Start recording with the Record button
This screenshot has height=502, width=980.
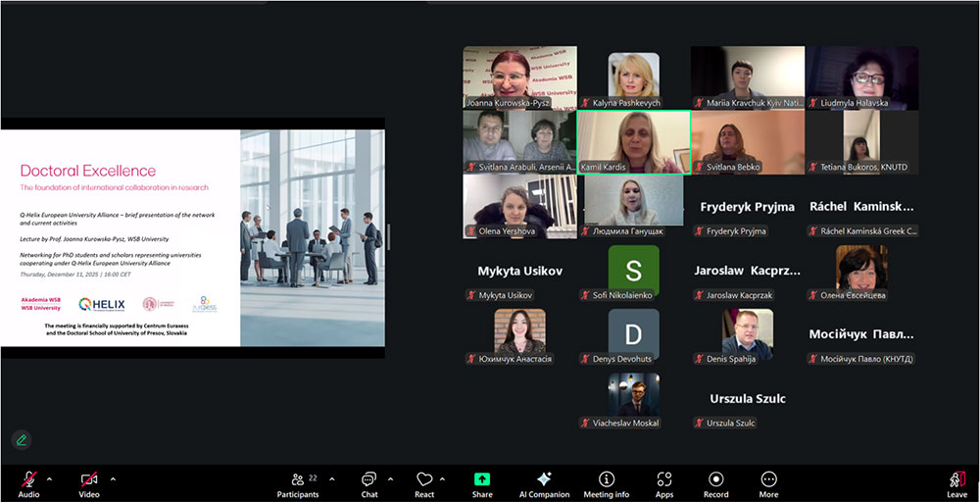tap(715, 481)
